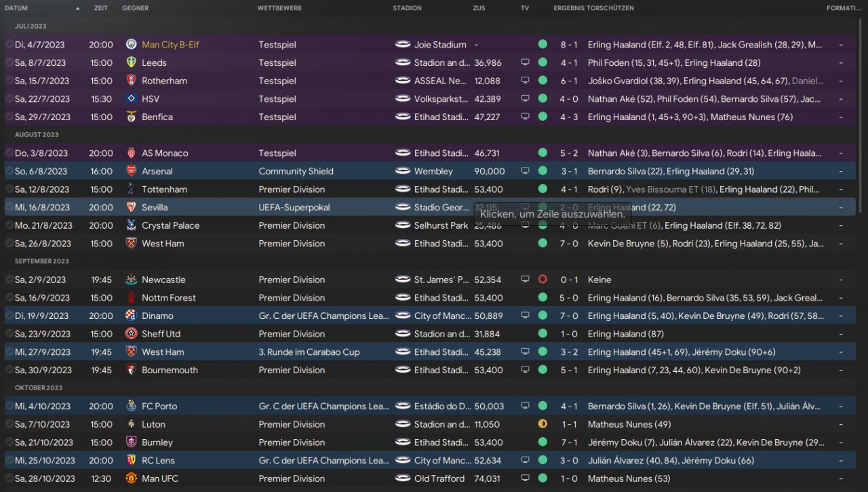Click the 7 - 1 result against Burnley
This screenshot has height=492, width=868.
[x=569, y=442]
